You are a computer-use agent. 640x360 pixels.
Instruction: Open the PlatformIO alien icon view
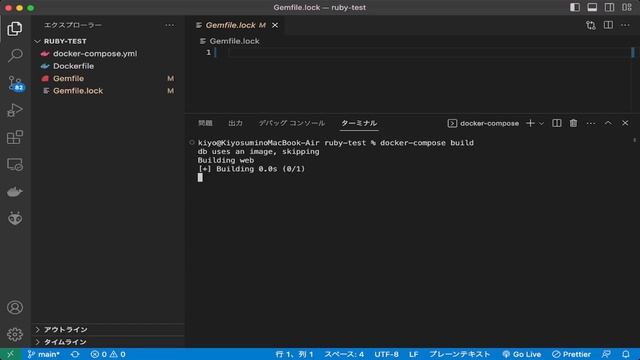pos(15,219)
